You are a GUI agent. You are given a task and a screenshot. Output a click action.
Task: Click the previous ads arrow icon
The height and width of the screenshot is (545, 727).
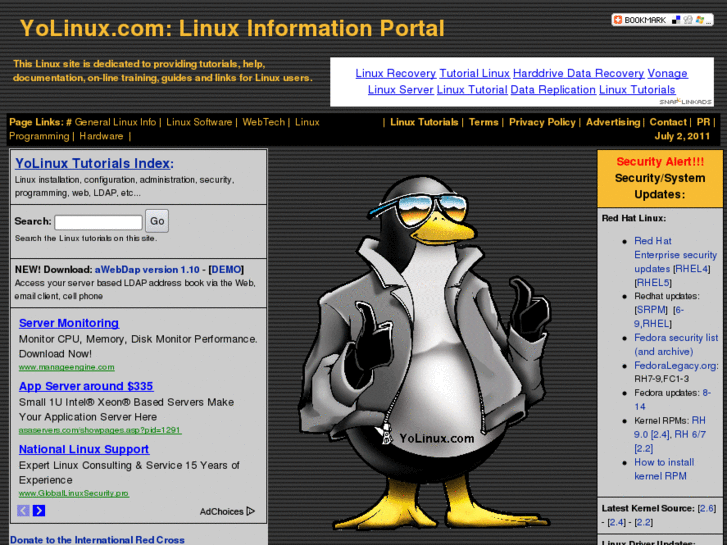click(23, 511)
